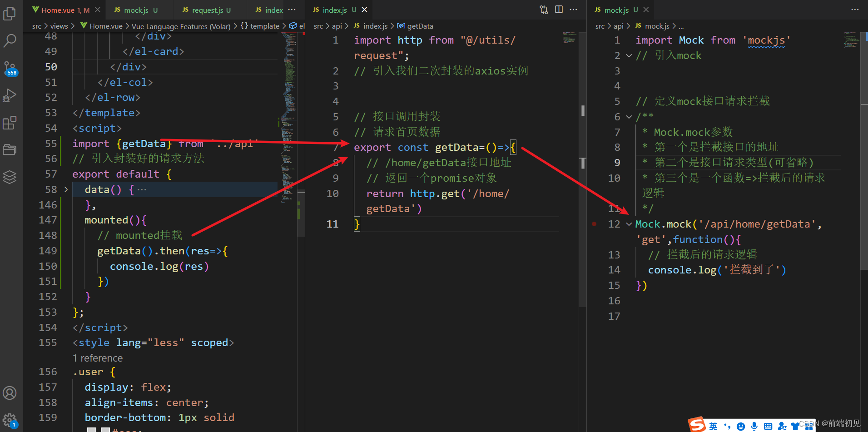Open more actions menu of the middle editor group

click(x=574, y=10)
